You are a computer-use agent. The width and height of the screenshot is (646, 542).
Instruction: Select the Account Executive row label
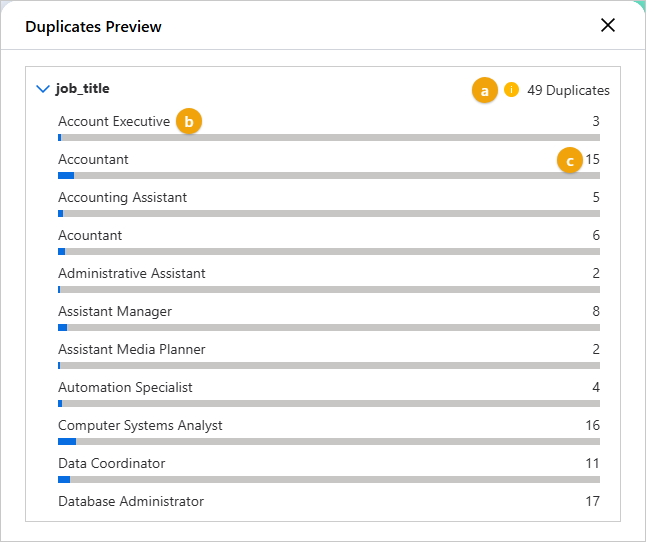pos(114,121)
